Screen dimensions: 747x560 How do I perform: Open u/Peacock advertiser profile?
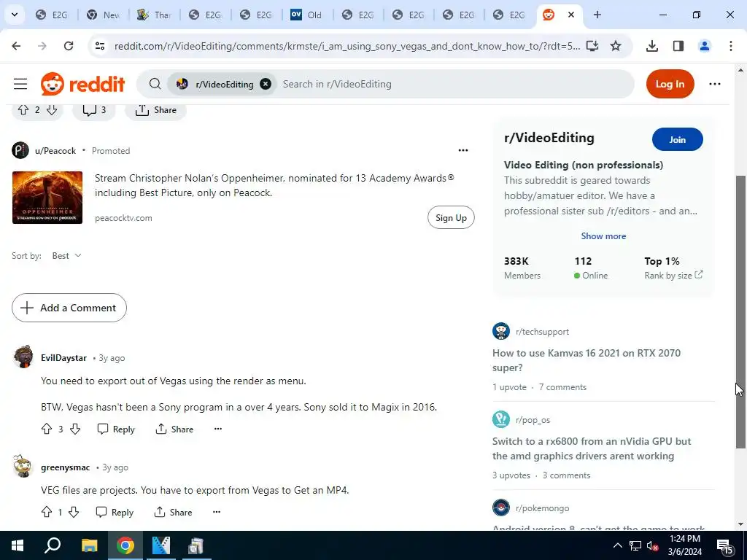click(55, 150)
